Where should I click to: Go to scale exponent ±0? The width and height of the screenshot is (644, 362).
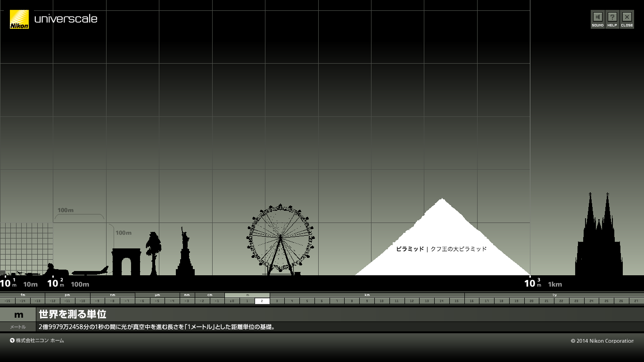click(x=232, y=301)
